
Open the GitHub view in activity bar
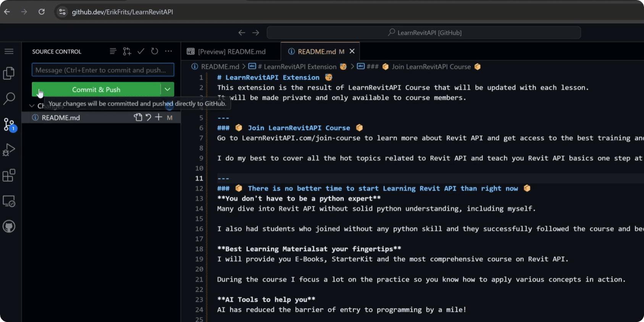tap(9, 227)
